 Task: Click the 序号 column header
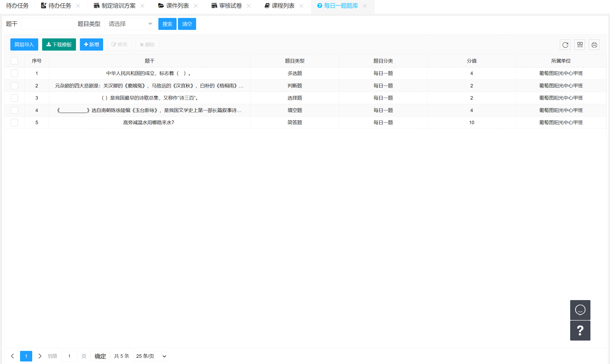click(37, 61)
